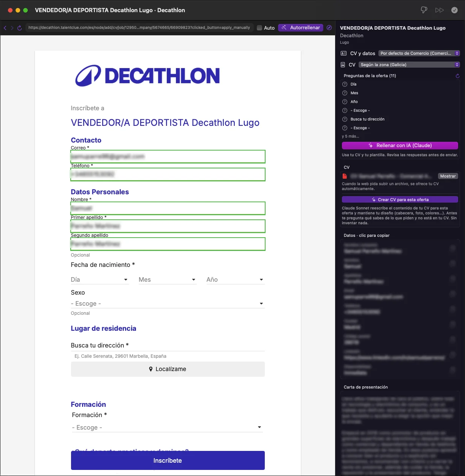This screenshot has height=476, width=465.
Task: Open the Año birth date dropdown
Action: pyautogui.click(x=236, y=280)
